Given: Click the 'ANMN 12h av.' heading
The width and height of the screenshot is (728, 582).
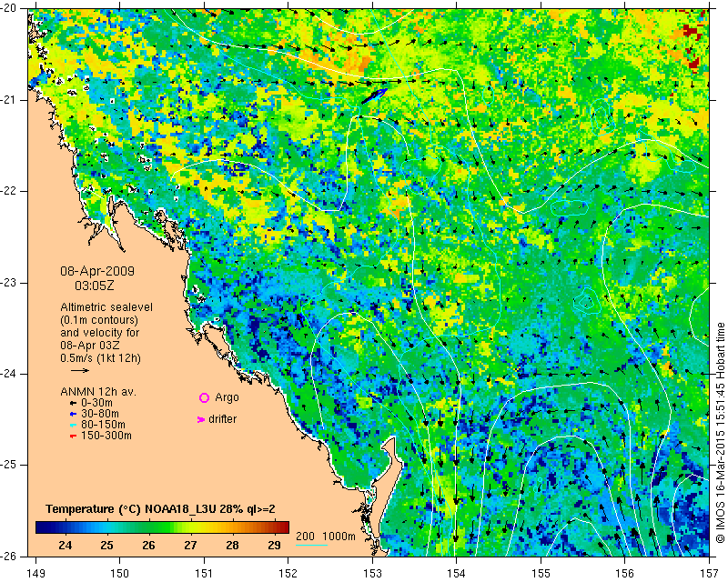Looking at the screenshot, I should [x=98, y=392].
